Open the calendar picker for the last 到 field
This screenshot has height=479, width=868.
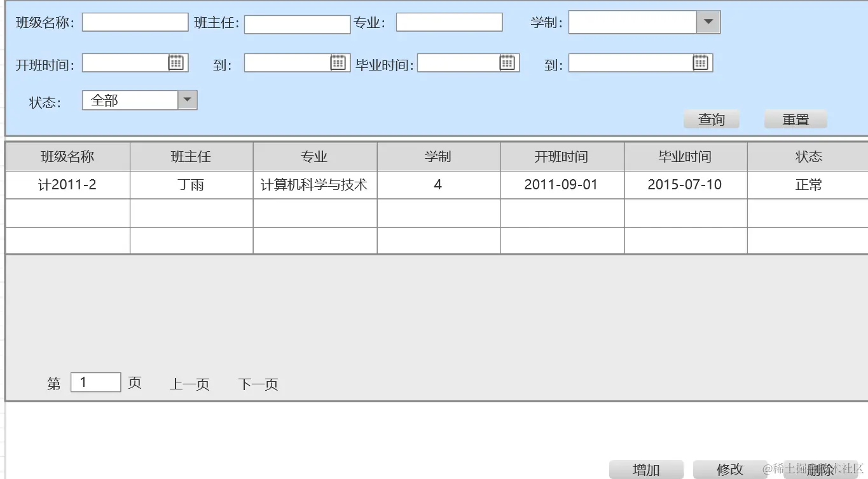(x=701, y=62)
